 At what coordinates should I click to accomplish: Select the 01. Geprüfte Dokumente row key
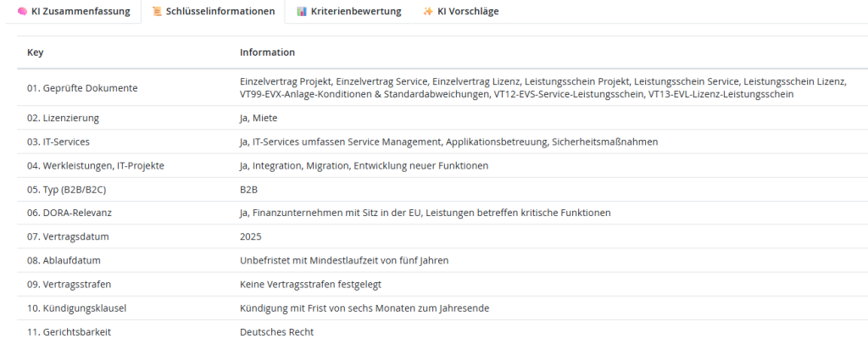pyautogui.click(x=82, y=88)
